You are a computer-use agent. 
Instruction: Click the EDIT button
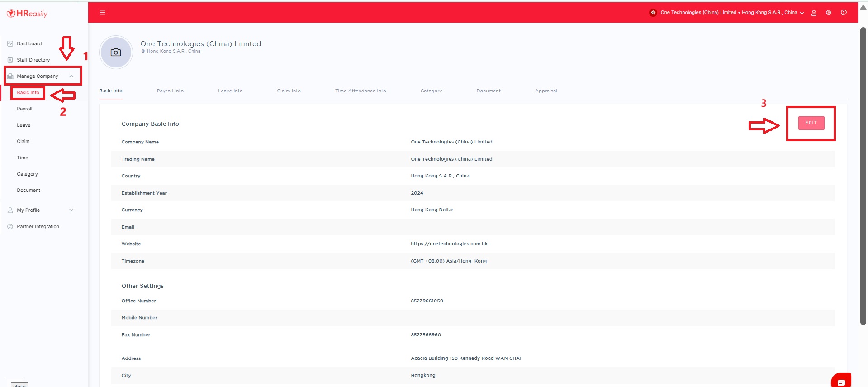click(811, 123)
